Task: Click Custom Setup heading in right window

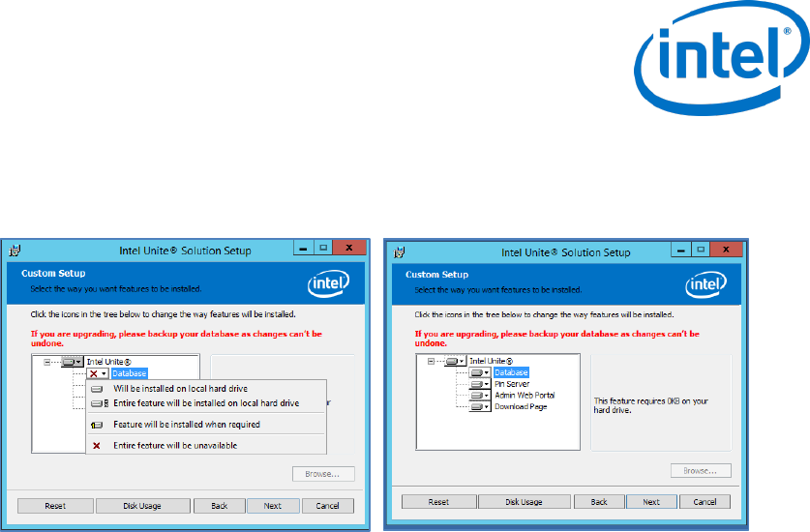Action: click(x=436, y=275)
